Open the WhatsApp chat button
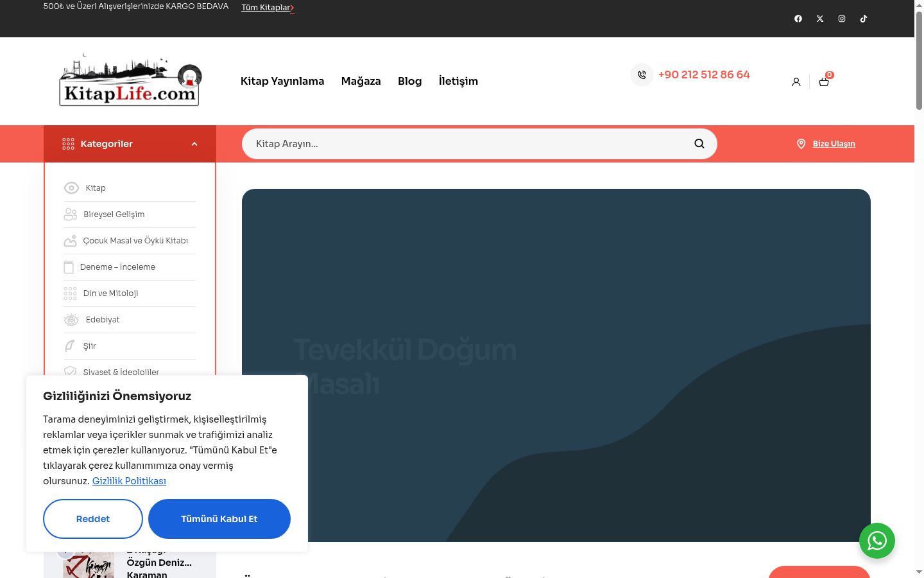The height and width of the screenshot is (578, 924). click(x=877, y=541)
